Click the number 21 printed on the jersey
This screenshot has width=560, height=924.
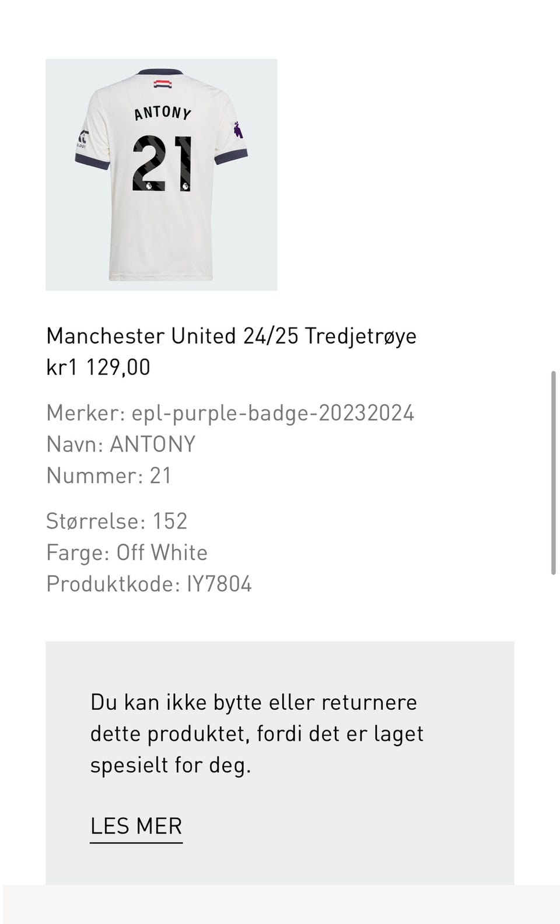162,164
